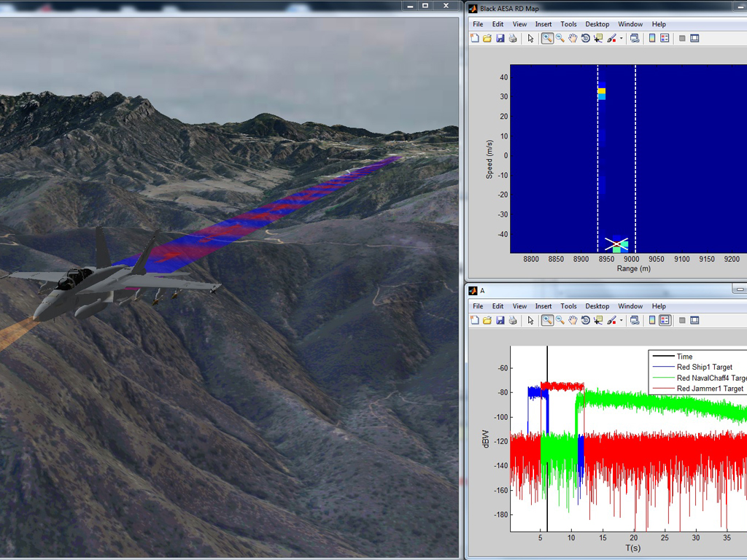Select Rotate 3D tool in RD Map toolbar
Viewport: 747px width, 560px height.
tap(585, 39)
